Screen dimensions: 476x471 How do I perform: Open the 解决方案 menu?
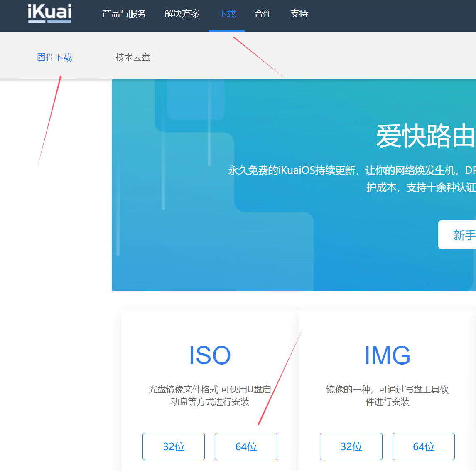pos(182,14)
